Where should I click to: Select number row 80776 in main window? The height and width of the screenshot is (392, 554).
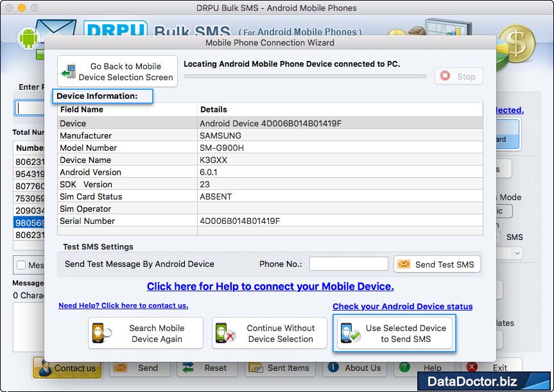coord(29,186)
